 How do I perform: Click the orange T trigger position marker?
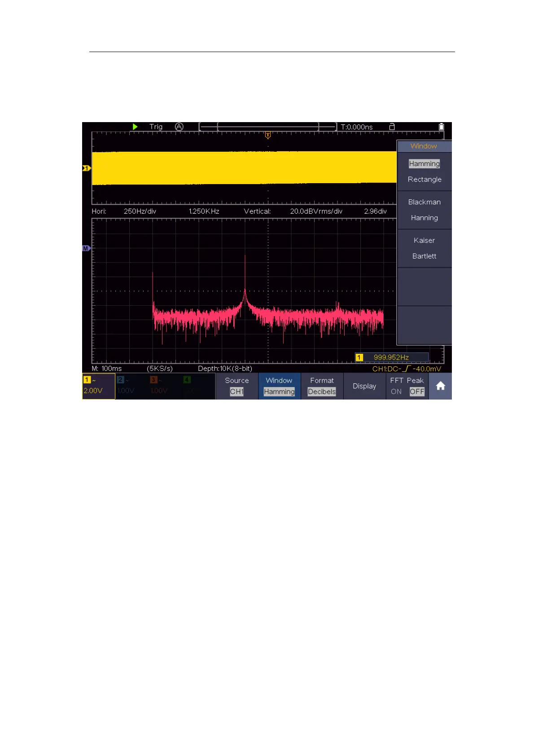coord(268,135)
